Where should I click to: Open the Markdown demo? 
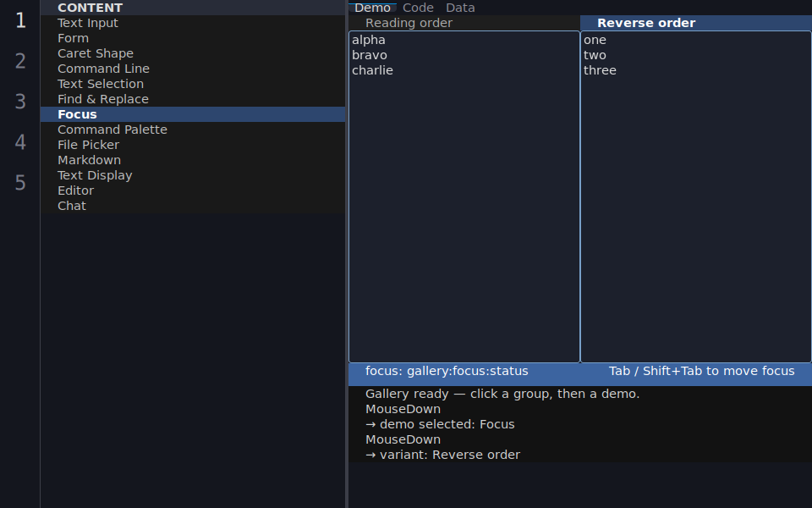[x=193, y=160]
